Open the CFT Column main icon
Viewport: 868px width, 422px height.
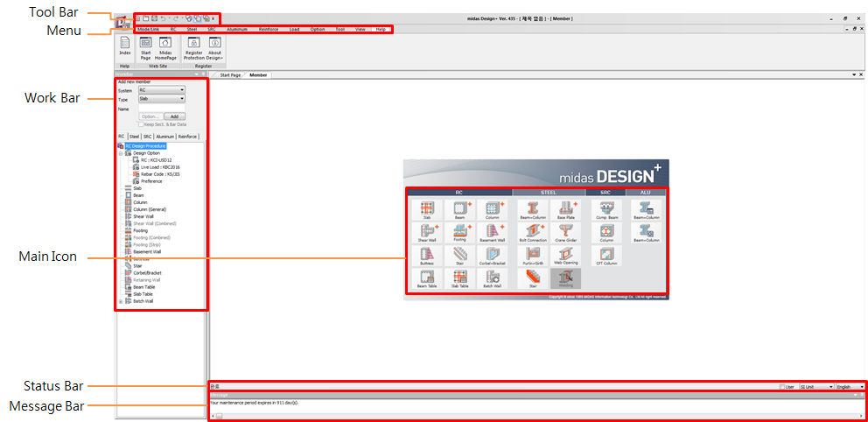[x=606, y=256]
